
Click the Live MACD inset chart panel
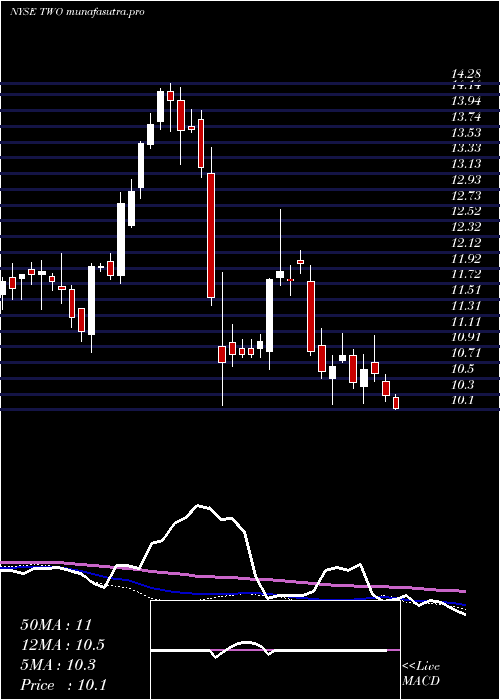tap(275, 650)
